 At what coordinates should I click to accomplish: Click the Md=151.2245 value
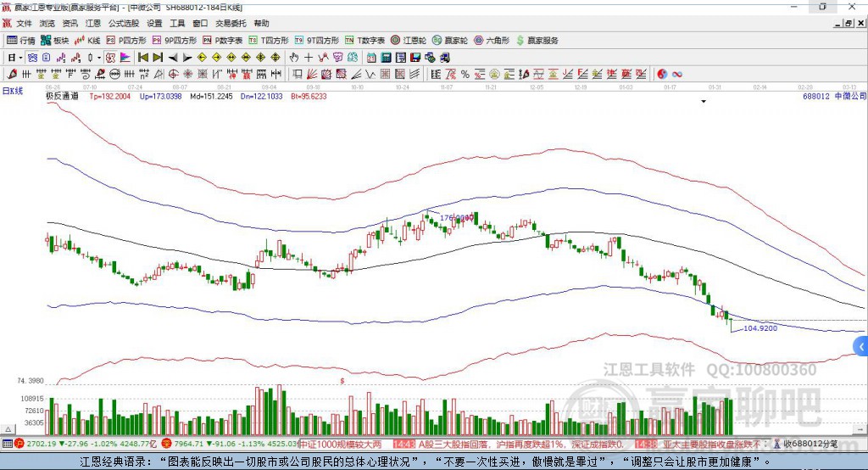(211, 97)
